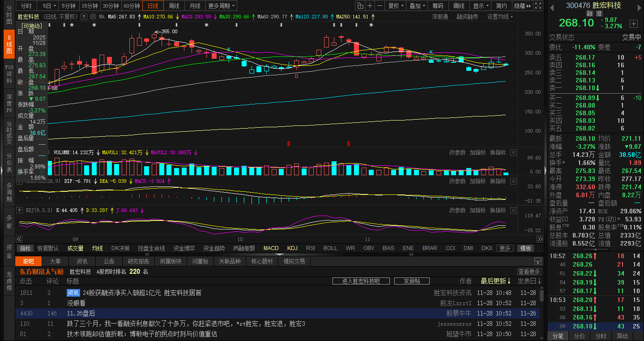Click the lock icon in chart toolbar

click(x=359, y=6)
